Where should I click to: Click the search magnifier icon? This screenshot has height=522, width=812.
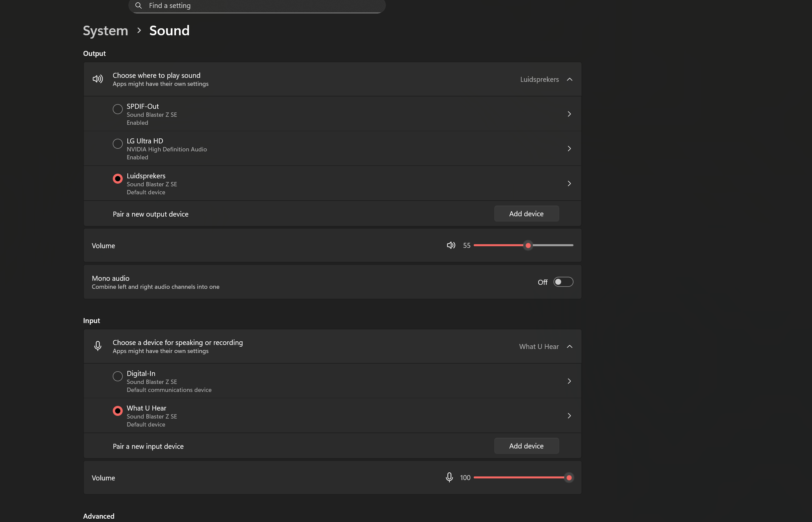coord(138,5)
